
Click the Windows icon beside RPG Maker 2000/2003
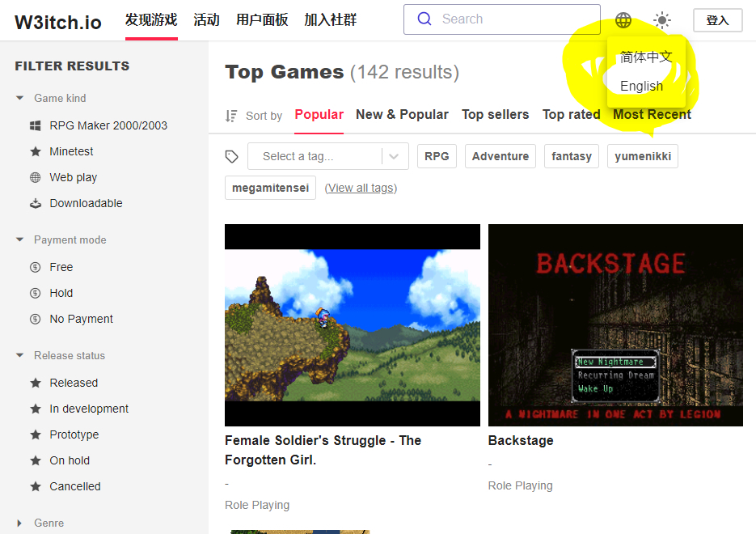point(35,125)
